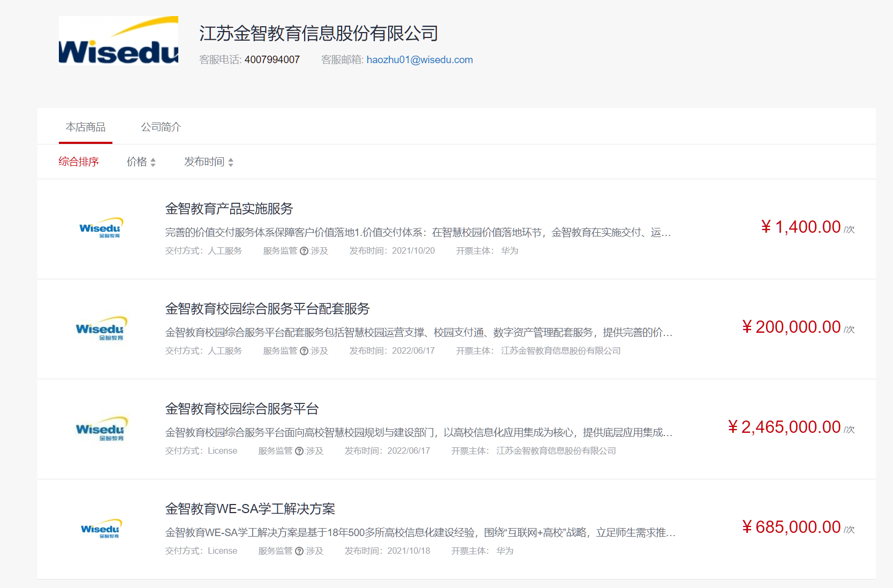Click the phone number 4007994007
Image resolution: width=893 pixels, height=588 pixels.
click(x=272, y=60)
